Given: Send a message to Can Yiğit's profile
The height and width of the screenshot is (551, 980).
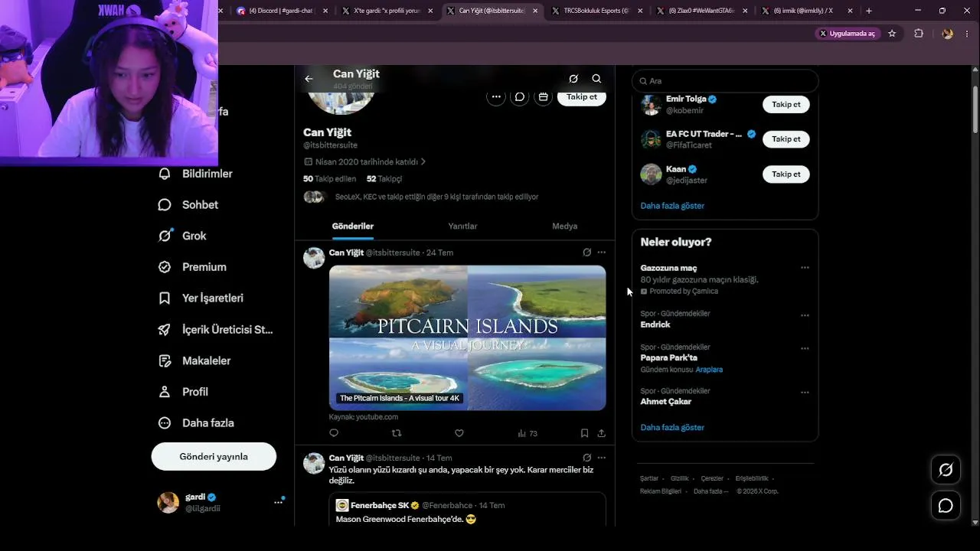Looking at the screenshot, I should 520,97.
